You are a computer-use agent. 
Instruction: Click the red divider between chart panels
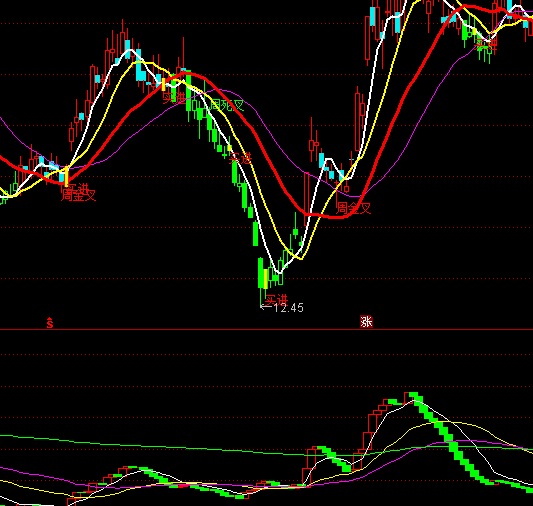266,329
